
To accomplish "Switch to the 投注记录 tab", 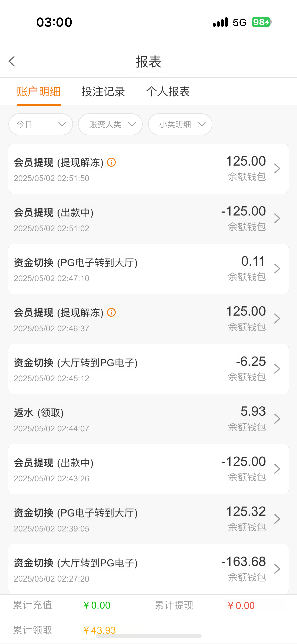I will (x=103, y=92).
